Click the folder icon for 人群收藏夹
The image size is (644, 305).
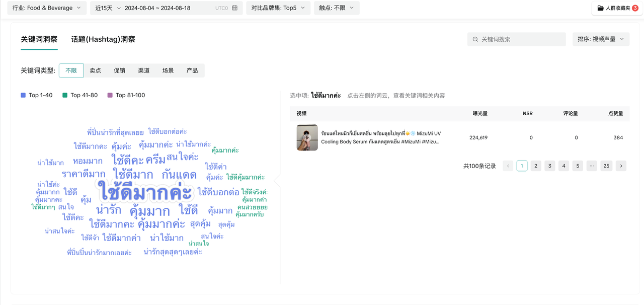(x=600, y=8)
